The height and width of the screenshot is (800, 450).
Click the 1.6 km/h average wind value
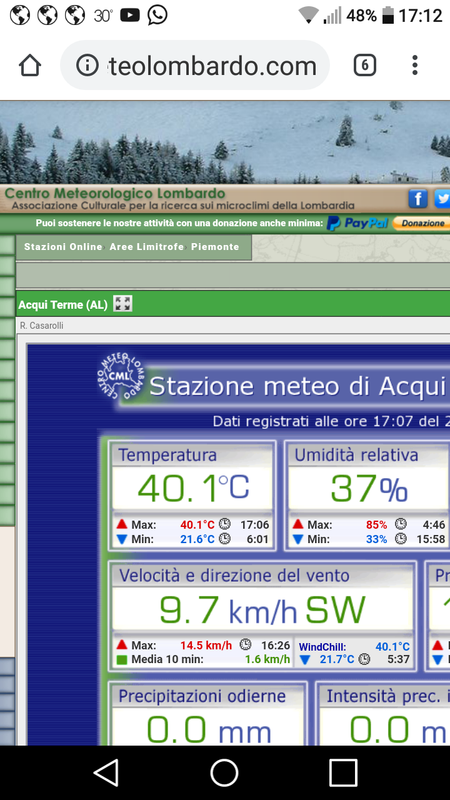coord(267,660)
